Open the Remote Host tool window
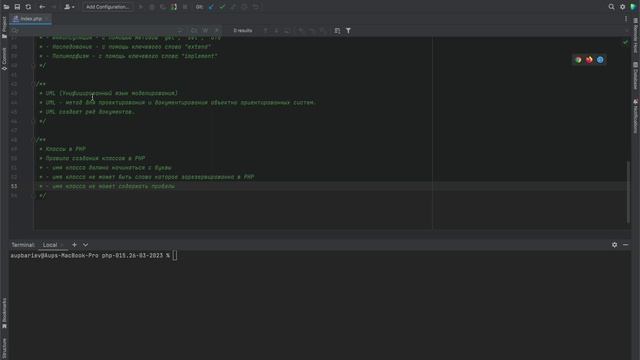The width and height of the screenshot is (640, 360). pyautogui.click(x=636, y=36)
